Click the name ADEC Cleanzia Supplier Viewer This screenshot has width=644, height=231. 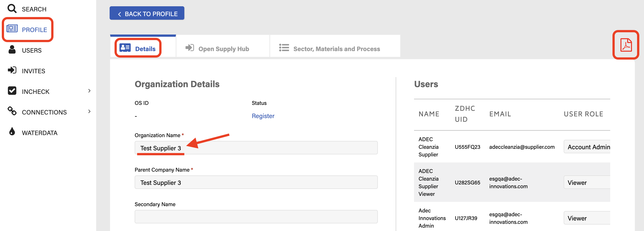coord(429,182)
